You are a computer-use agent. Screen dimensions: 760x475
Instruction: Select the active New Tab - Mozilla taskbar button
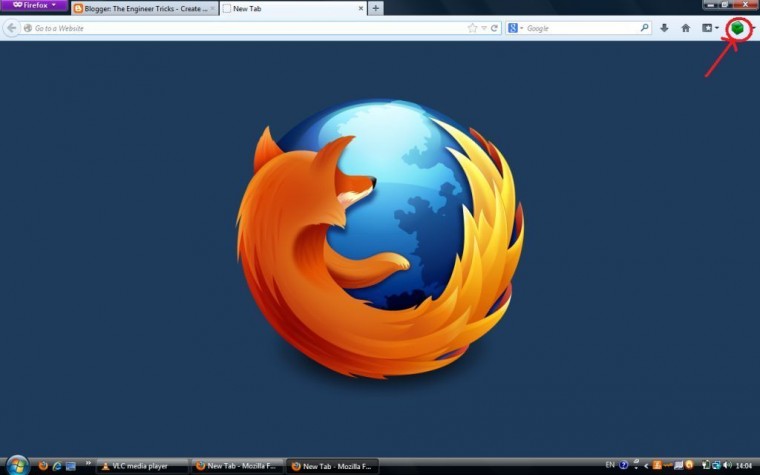(332, 466)
